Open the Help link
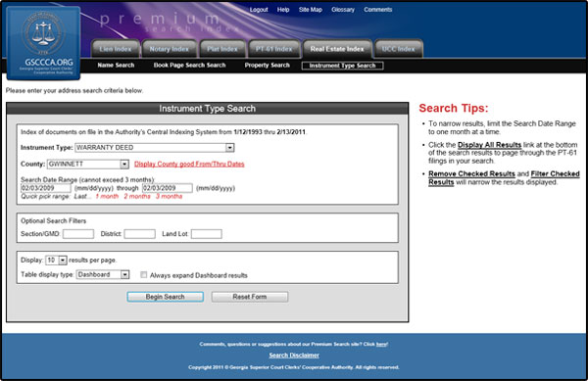 point(283,10)
